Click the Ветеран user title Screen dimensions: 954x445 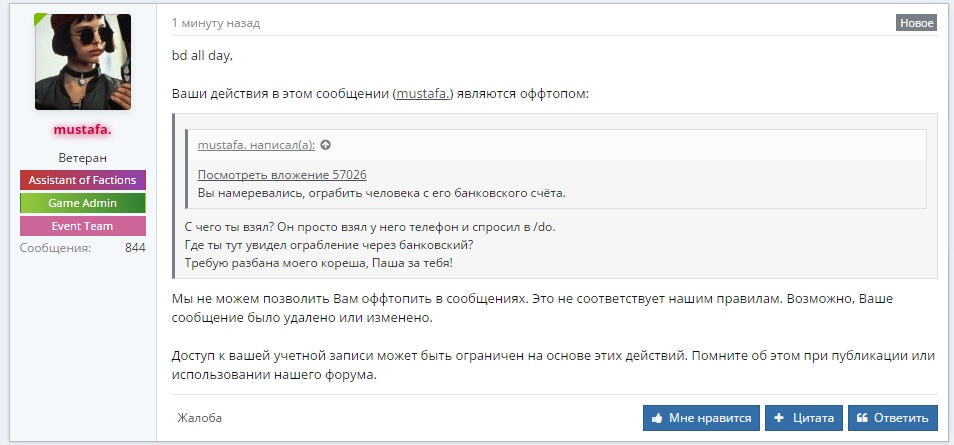[83, 158]
